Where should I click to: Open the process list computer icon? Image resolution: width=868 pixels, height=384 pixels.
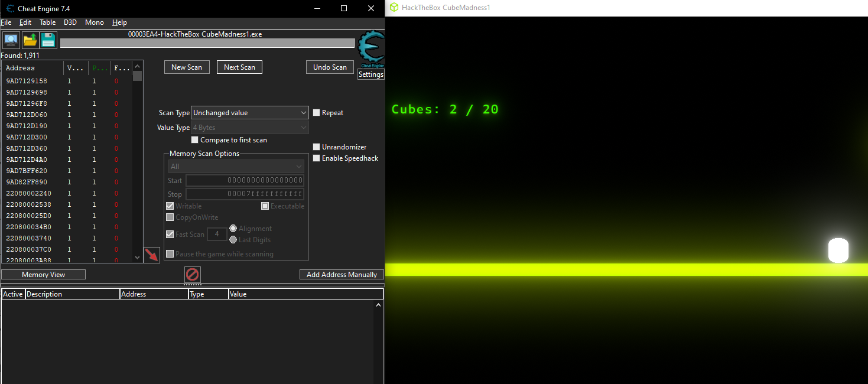pos(11,40)
